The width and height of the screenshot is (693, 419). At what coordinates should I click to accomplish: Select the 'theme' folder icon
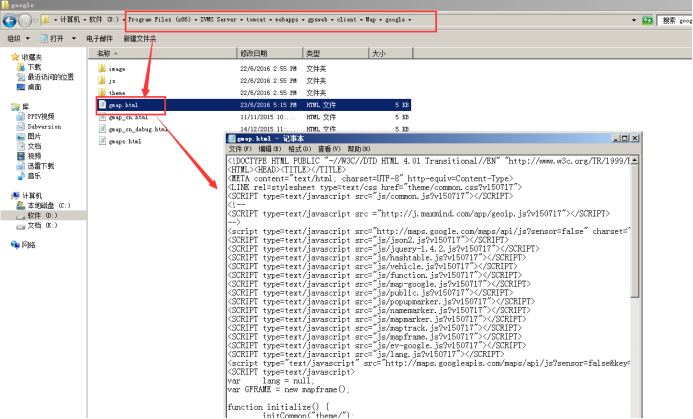point(102,92)
